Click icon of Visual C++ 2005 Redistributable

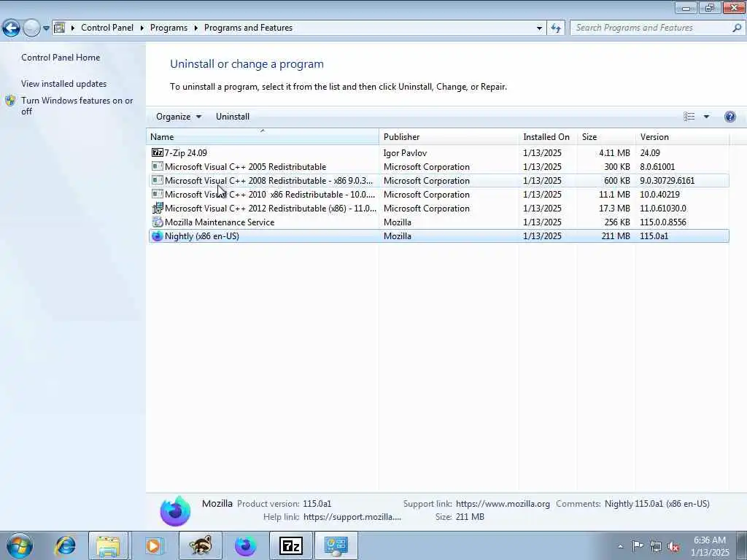tap(158, 166)
